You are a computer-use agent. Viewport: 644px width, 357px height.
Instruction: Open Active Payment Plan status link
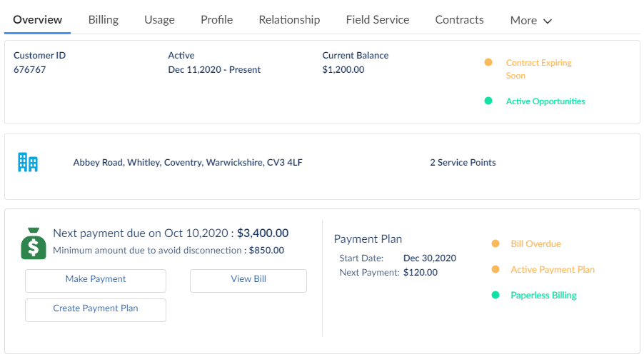point(553,269)
